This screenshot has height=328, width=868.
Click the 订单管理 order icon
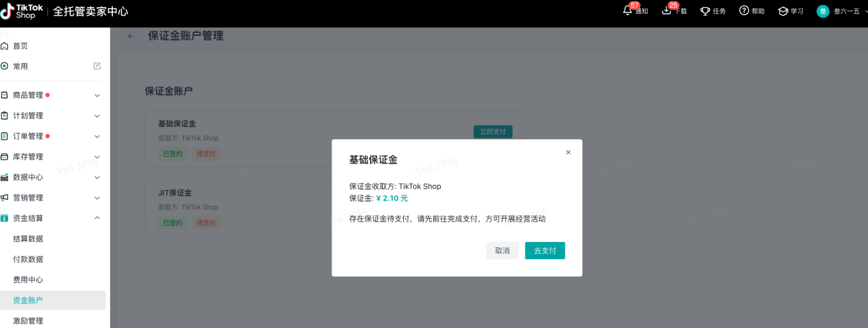[x=5, y=136]
